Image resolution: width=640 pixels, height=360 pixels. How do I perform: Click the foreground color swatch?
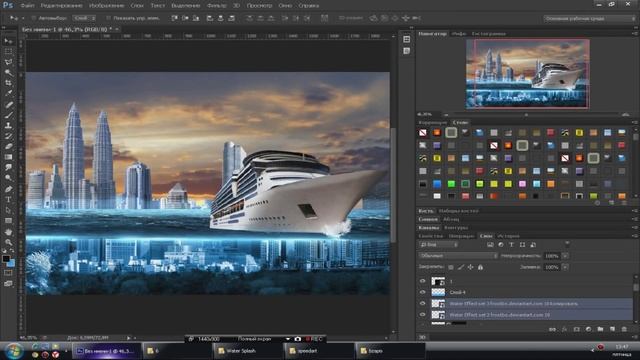(x=6, y=259)
